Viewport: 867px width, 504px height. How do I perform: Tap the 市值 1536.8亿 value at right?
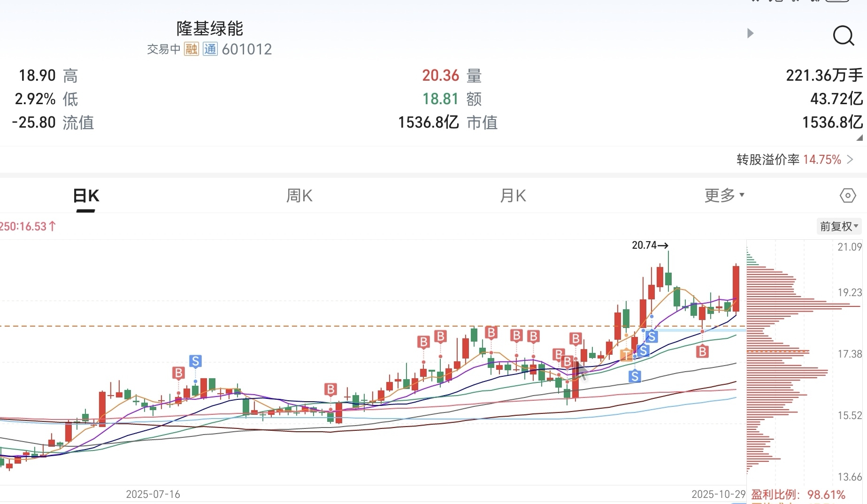tap(832, 122)
